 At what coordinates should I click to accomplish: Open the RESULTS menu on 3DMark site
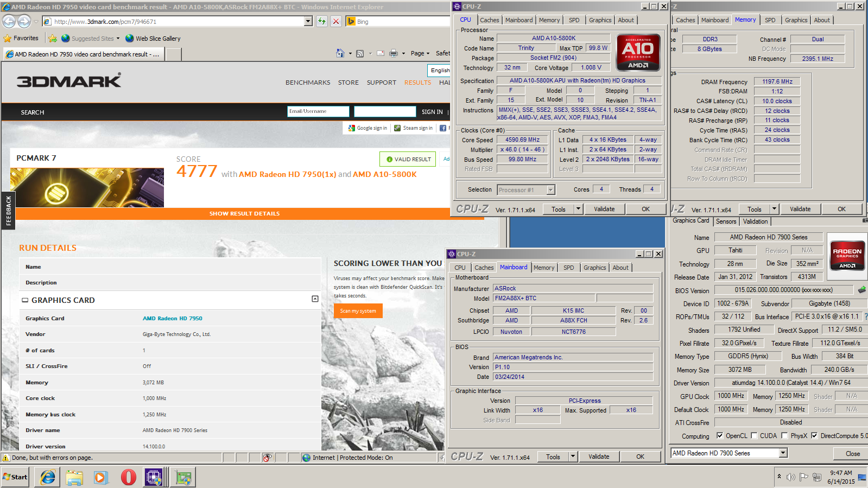pos(417,83)
